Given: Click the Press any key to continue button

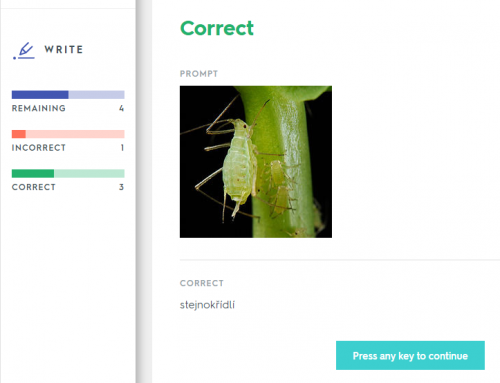Looking at the screenshot, I should [x=410, y=355].
